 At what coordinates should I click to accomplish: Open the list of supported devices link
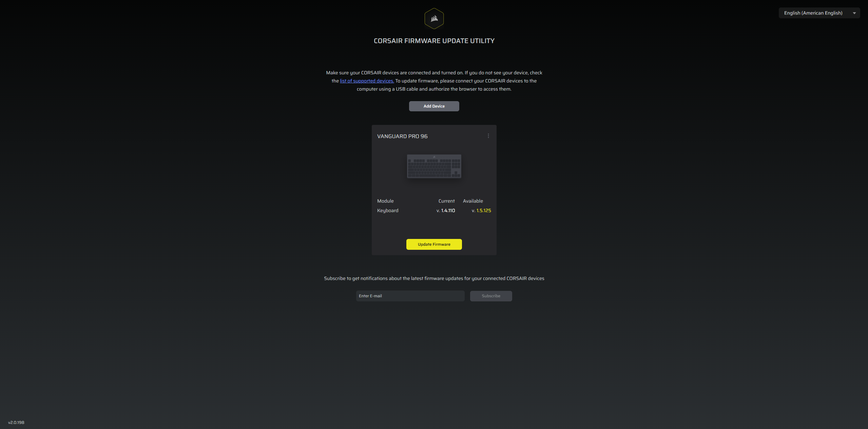[x=367, y=81]
